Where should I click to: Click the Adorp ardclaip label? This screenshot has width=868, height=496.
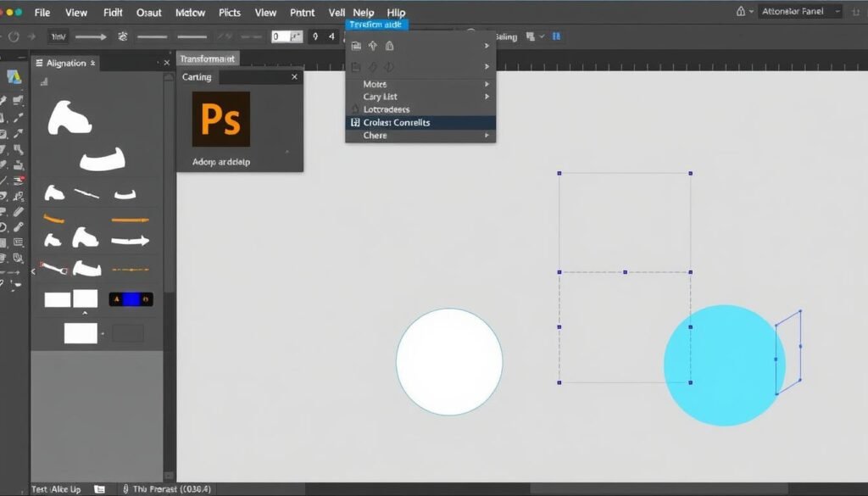(221, 162)
